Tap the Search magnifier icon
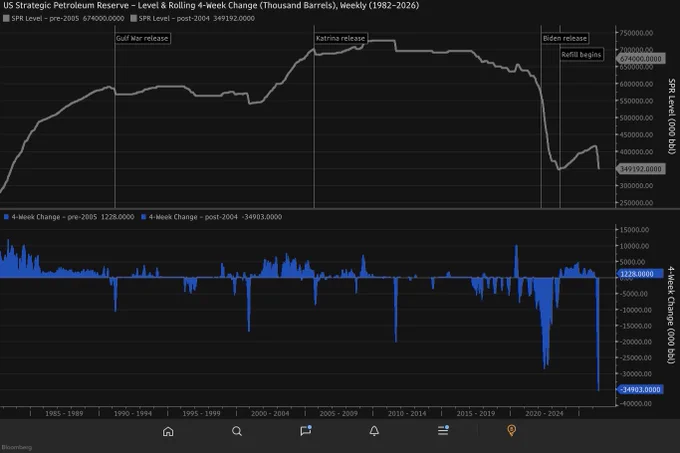Viewport: 680px width, 453px height. pyautogui.click(x=237, y=431)
